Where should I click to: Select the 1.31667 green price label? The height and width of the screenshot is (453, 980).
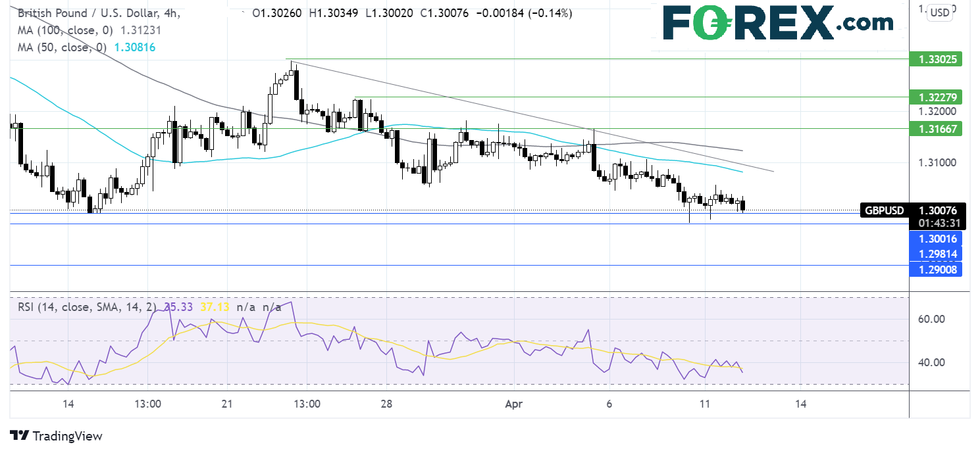[x=935, y=129]
